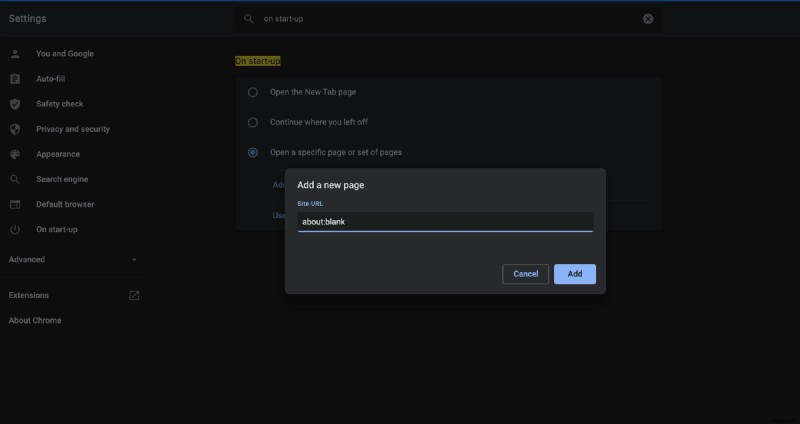Open Advanced settings group
The height and width of the screenshot is (424, 800).
pos(27,260)
